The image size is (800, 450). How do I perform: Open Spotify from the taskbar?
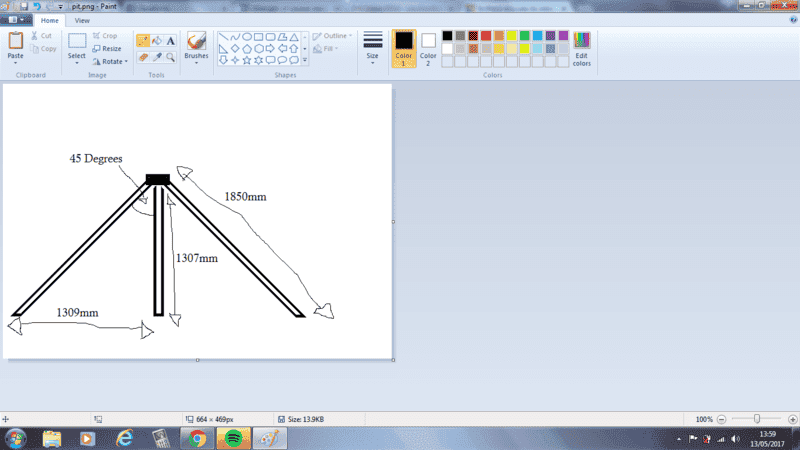(232, 438)
